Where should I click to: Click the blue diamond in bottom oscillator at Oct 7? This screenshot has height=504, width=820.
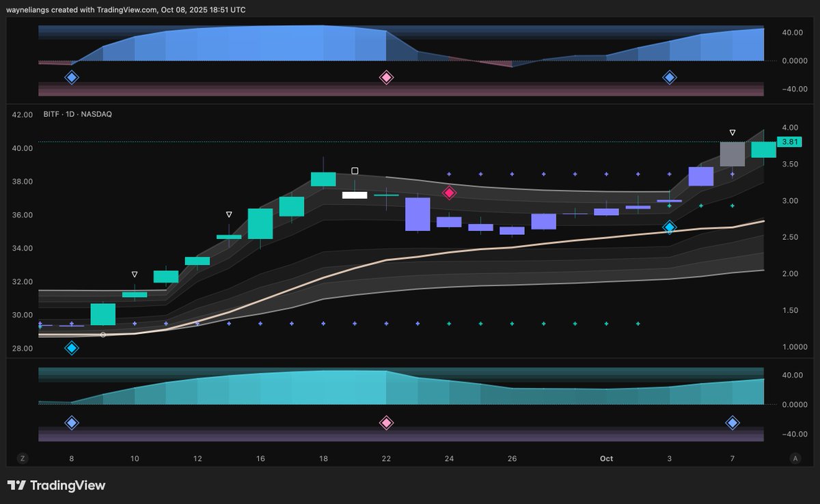tap(733, 423)
